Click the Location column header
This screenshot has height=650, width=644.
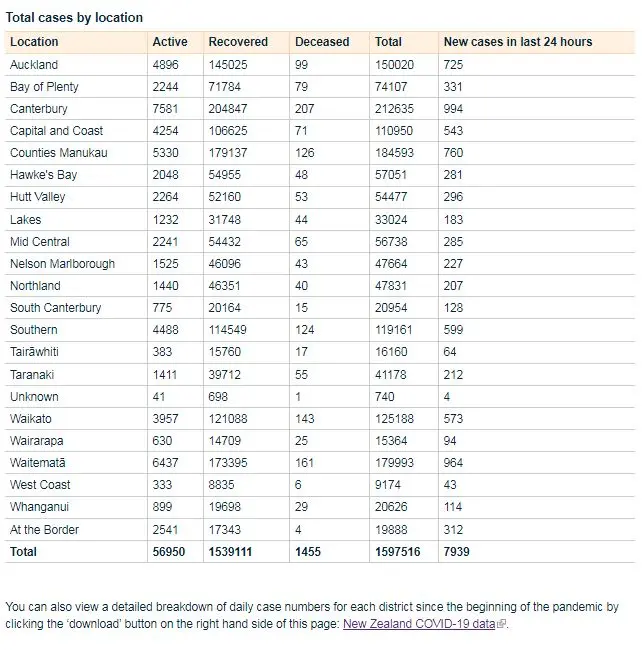(34, 42)
